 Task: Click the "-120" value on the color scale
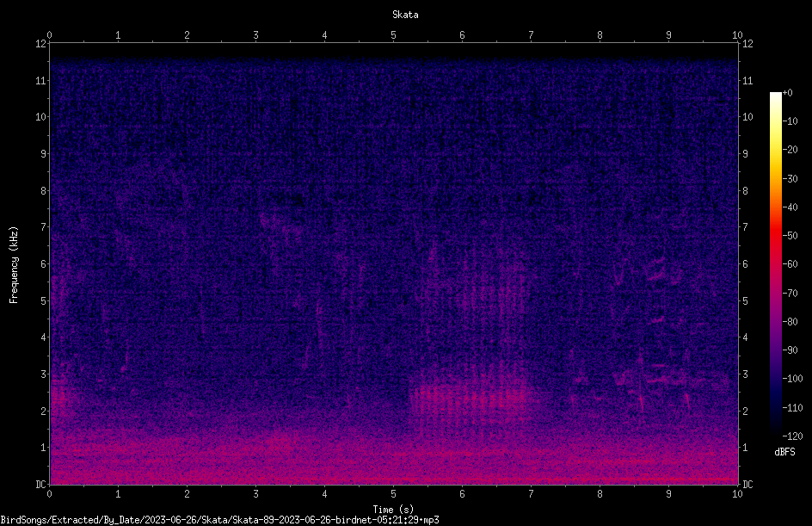792,436
